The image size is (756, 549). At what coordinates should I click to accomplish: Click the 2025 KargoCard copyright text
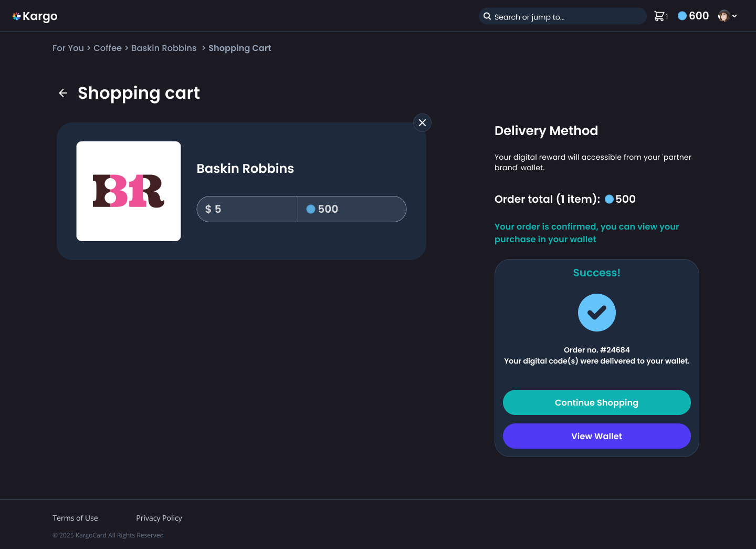pyautogui.click(x=108, y=535)
